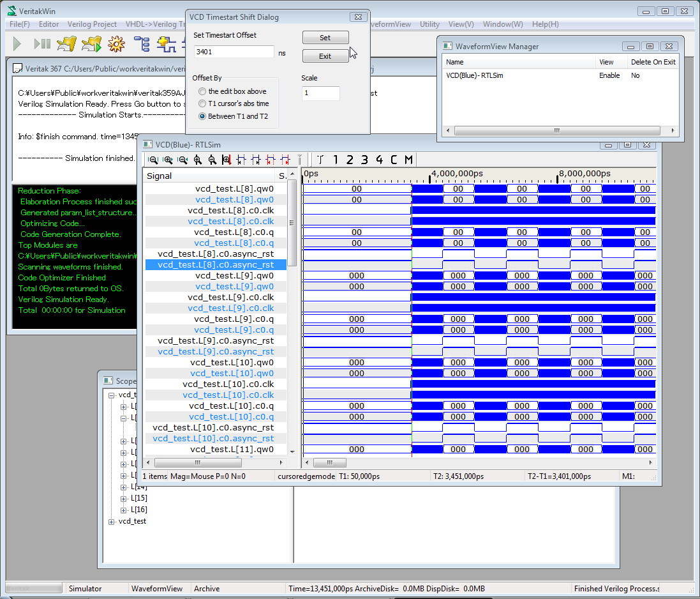This screenshot has height=599, width=700.
Task: Click the red next-edge jump icon
Action: (x=285, y=160)
